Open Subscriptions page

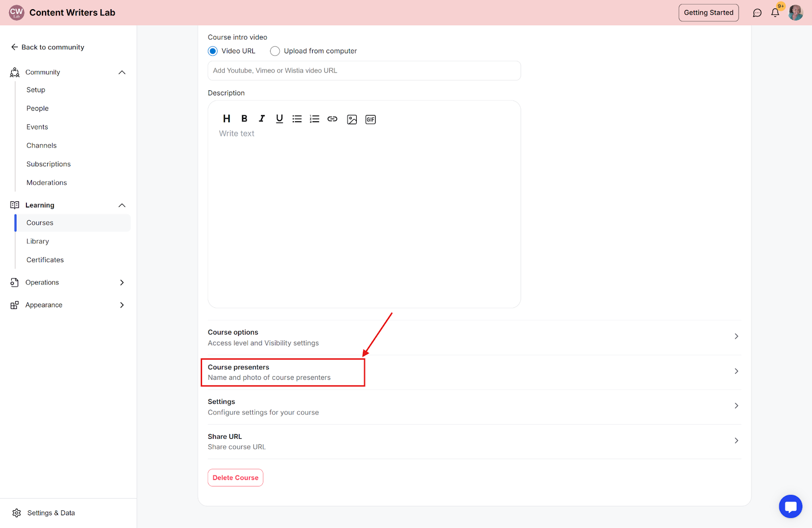point(49,164)
